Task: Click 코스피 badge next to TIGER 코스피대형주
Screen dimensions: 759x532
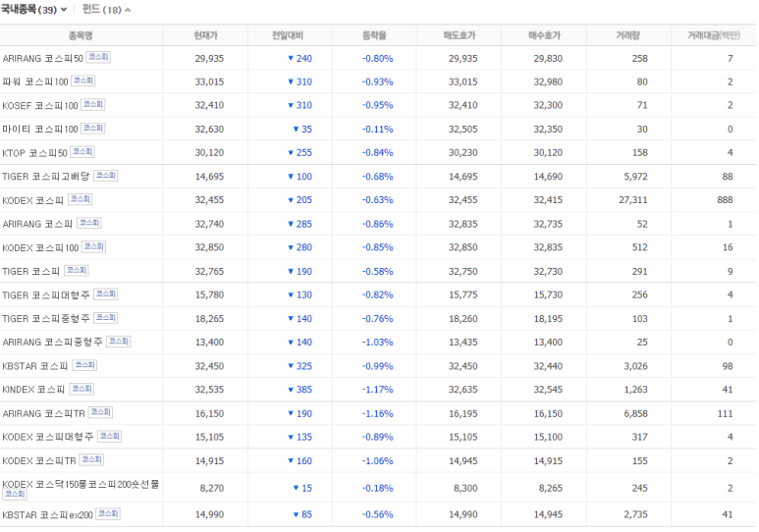Action: point(105,293)
